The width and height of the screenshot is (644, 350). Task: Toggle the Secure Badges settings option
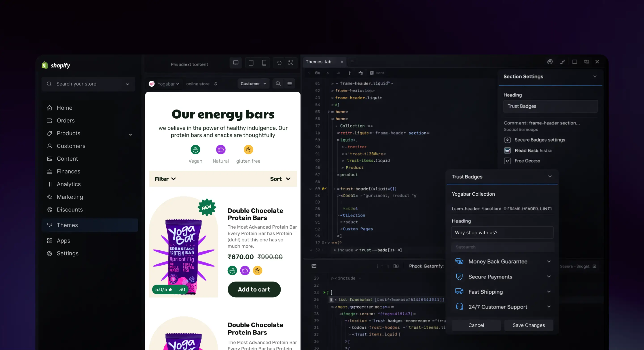click(x=508, y=140)
